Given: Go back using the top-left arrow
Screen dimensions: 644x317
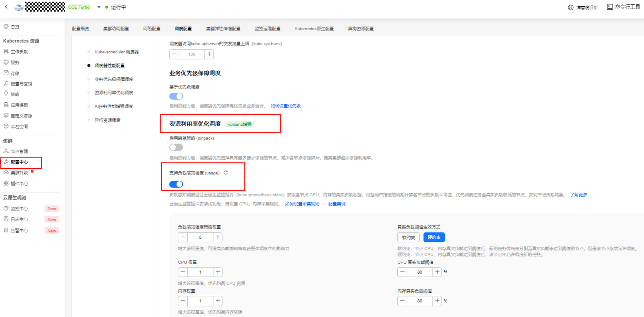Looking at the screenshot, I should [6, 7].
